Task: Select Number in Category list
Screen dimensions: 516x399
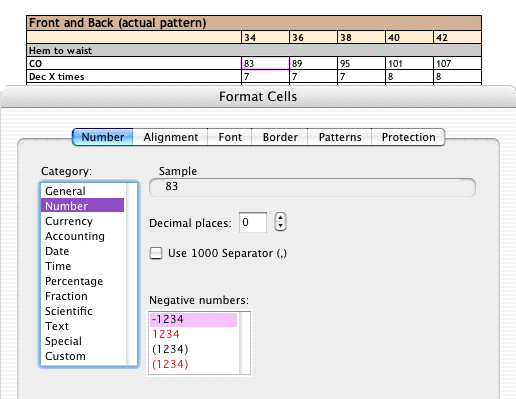Action: [x=82, y=206]
